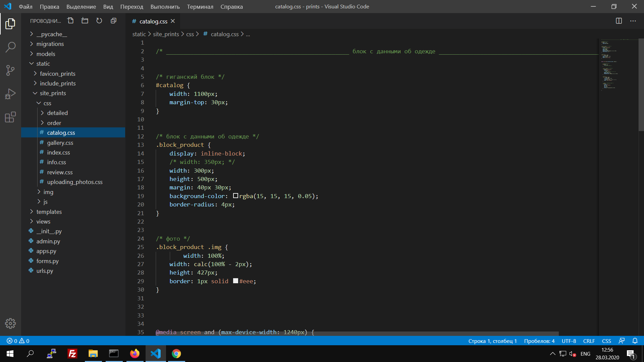The width and height of the screenshot is (644, 362).
Task: Open the Windows action center notifications
Action: click(631, 354)
